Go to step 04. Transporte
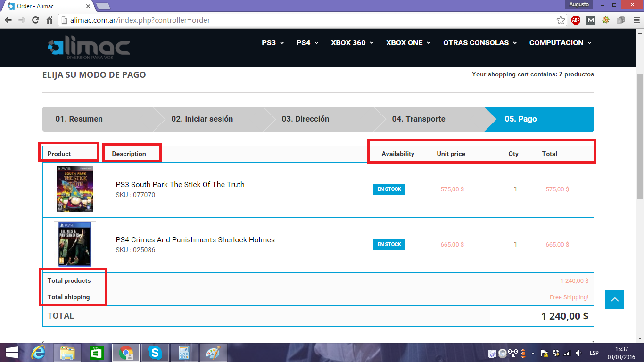The image size is (644, 362). click(429, 119)
